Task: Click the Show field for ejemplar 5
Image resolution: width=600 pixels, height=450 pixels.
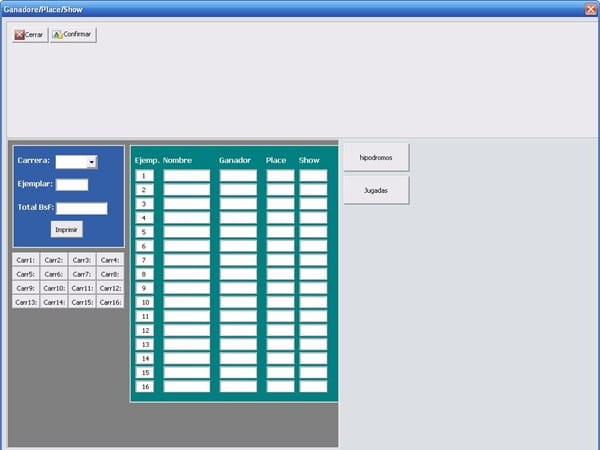Action: (313, 232)
